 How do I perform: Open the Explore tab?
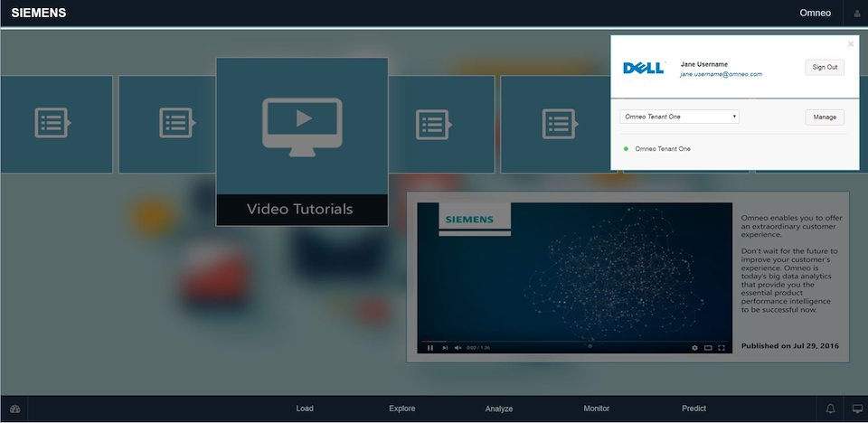point(401,409)
